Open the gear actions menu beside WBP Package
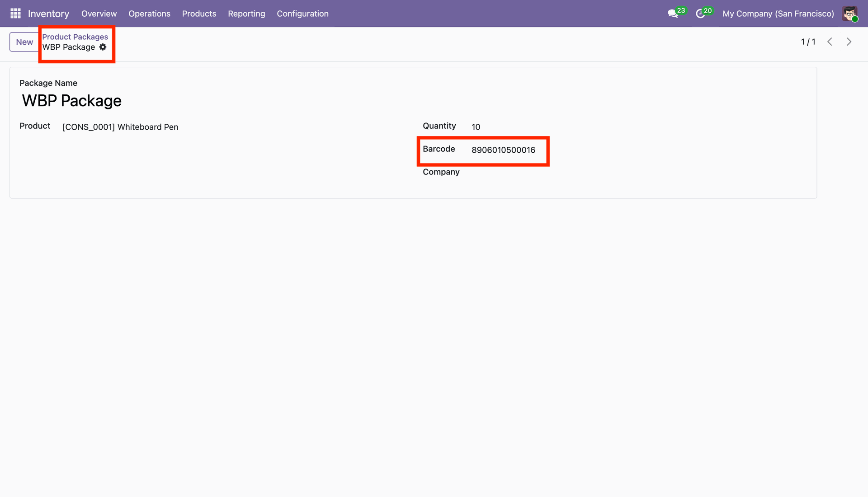Viewport: 868px width, 497px height. pyautogui.click(x=103, y=47)
